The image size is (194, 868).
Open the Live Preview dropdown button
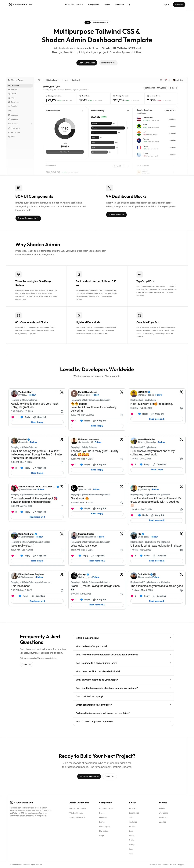(108, 63)
